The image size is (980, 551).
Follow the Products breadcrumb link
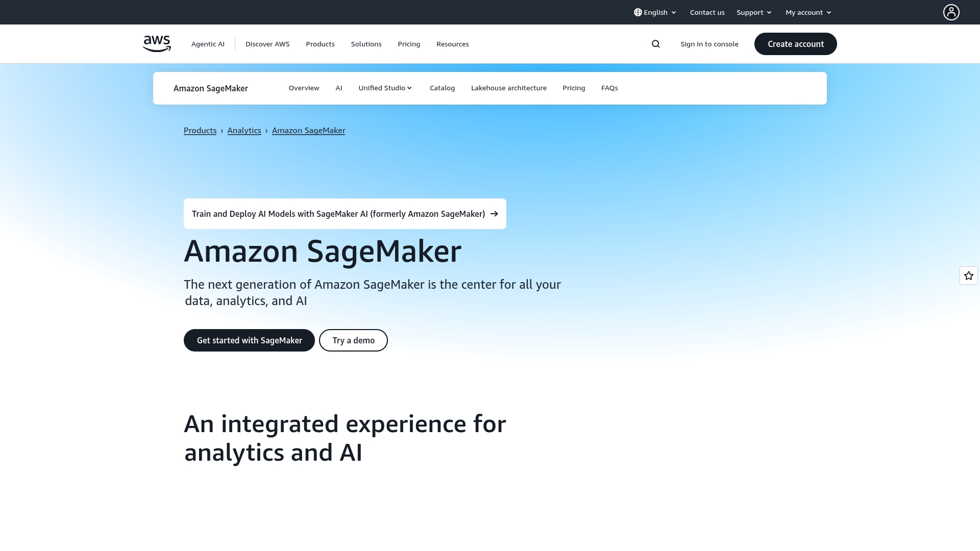click(x=200, y=131)
